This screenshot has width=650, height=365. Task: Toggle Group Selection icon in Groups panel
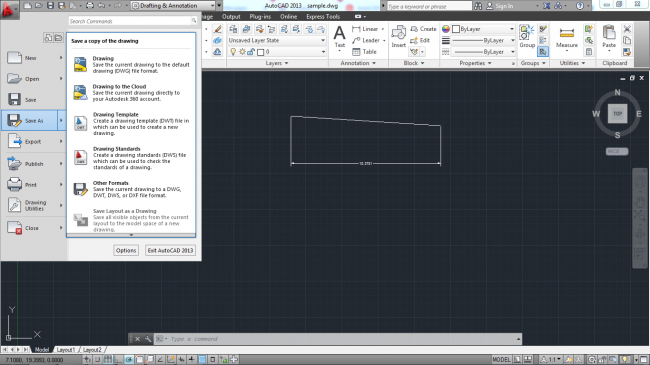pyautogui.click(x=543, y=52)
